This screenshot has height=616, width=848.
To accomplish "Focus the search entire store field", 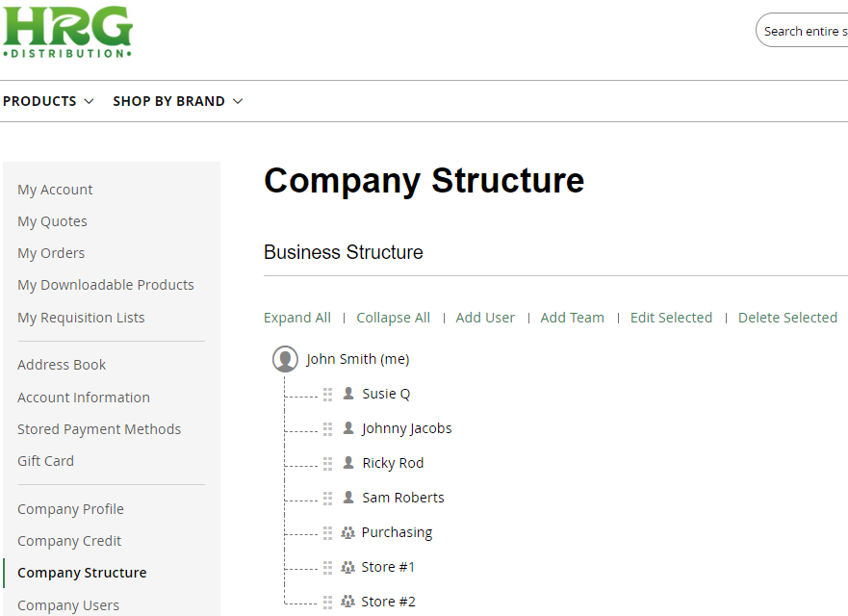I will coord(802,30).
